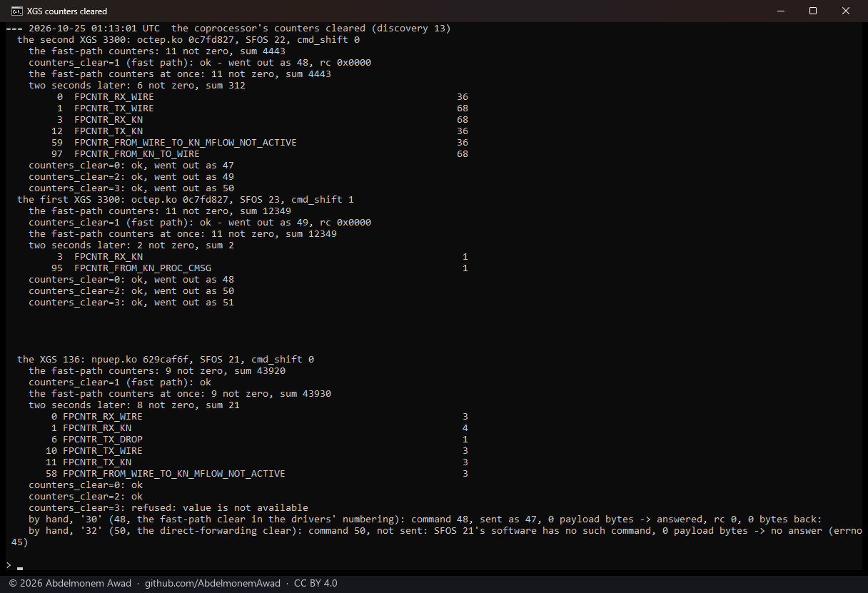Close the XGS counters cleared window

coord(846,11)
